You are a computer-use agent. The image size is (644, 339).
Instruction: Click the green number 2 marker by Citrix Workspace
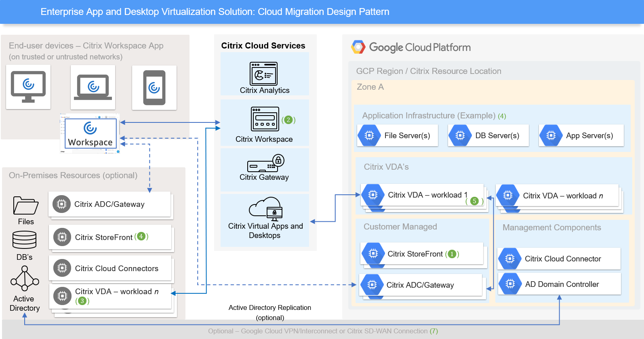[x=288, y=120]
